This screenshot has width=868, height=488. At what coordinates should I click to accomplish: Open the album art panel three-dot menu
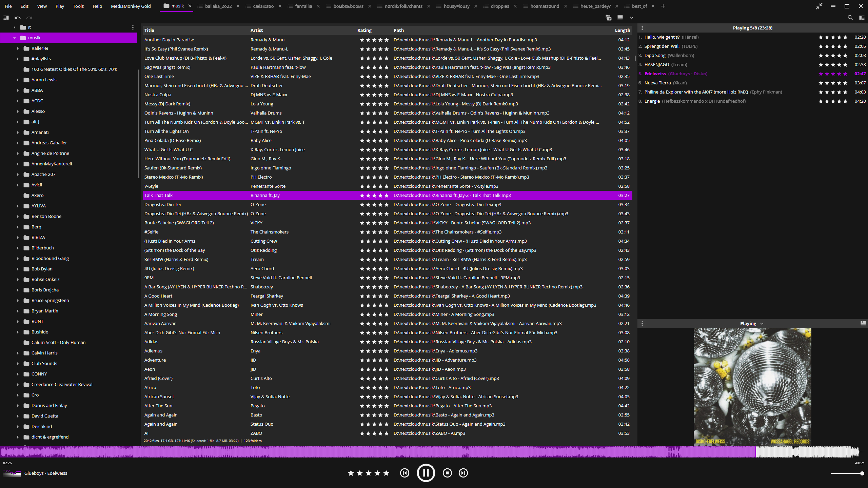pyautogui.click(x=642, y=324)
